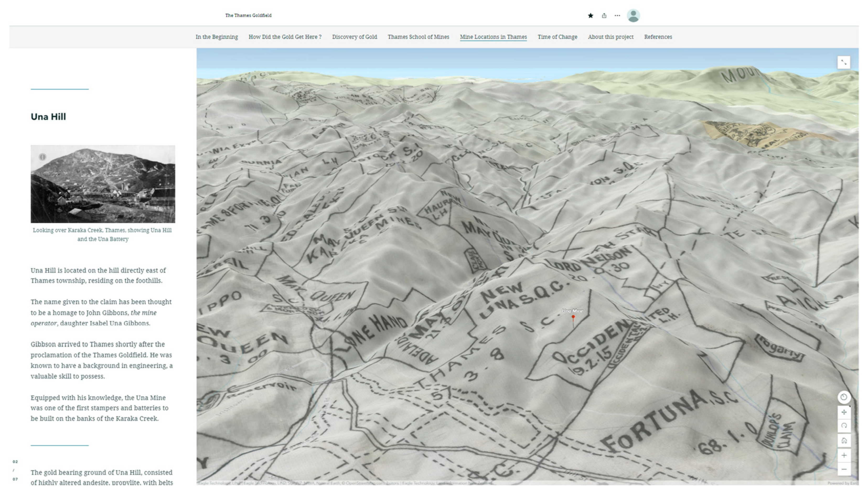Favorite the story with the star icon

click(591, 16)
